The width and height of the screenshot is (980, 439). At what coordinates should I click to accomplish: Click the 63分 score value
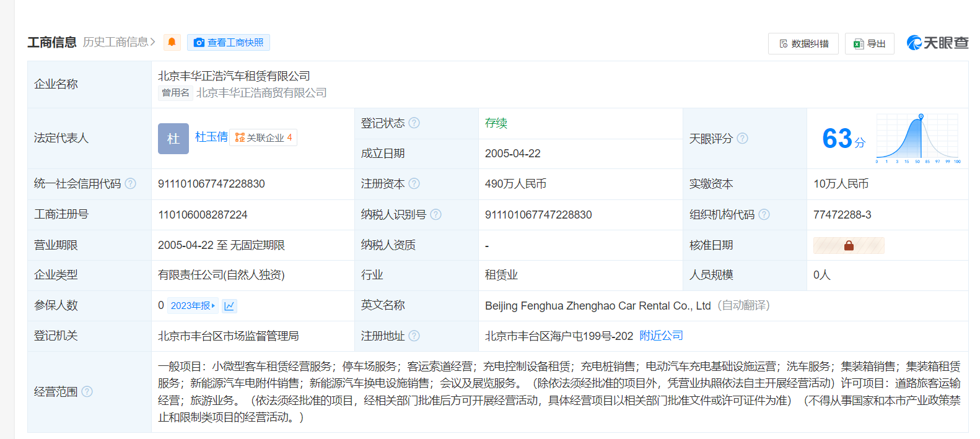click(843, 139)
